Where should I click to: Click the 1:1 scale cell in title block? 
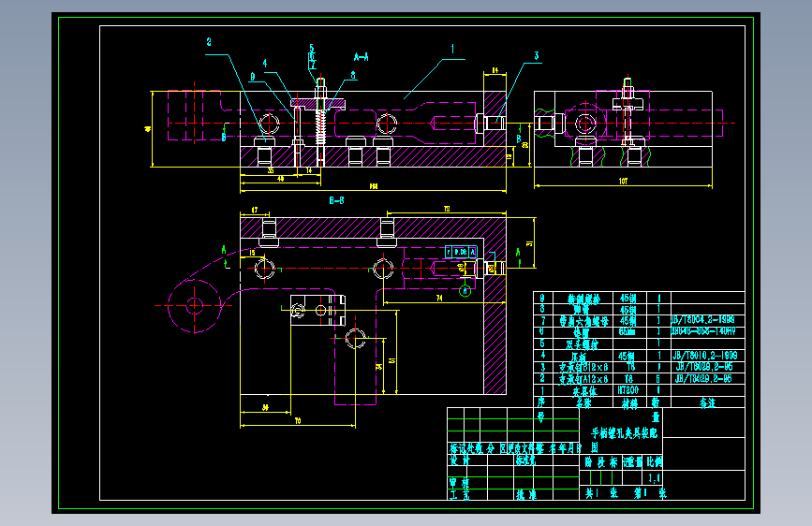[x=654, y=478]
